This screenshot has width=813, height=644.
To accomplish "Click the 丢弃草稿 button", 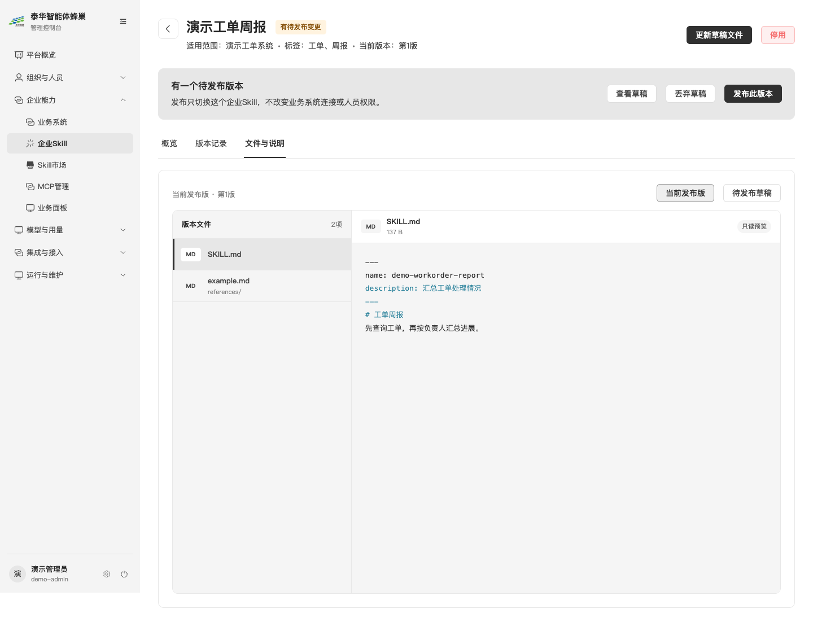I will click(690, 94).
